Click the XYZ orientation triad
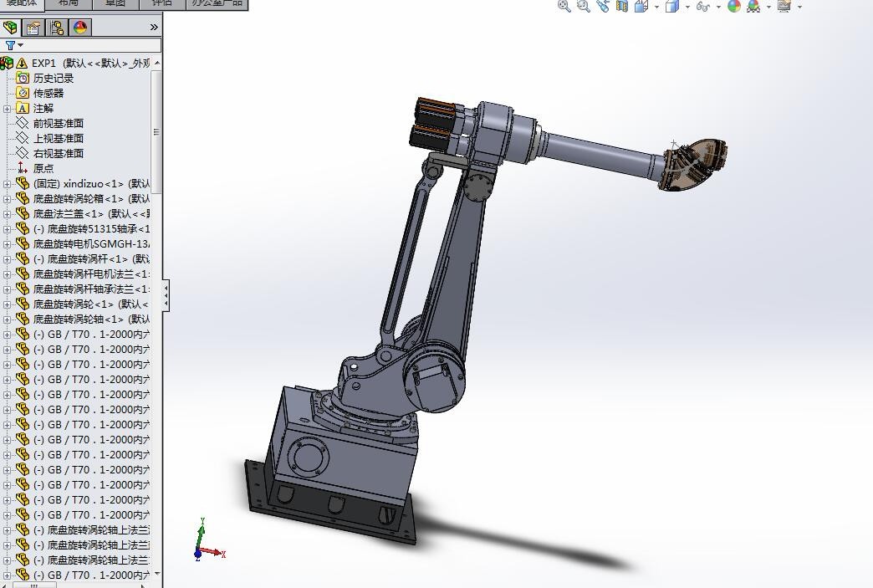The image size is (873, 588). [209, 540]
